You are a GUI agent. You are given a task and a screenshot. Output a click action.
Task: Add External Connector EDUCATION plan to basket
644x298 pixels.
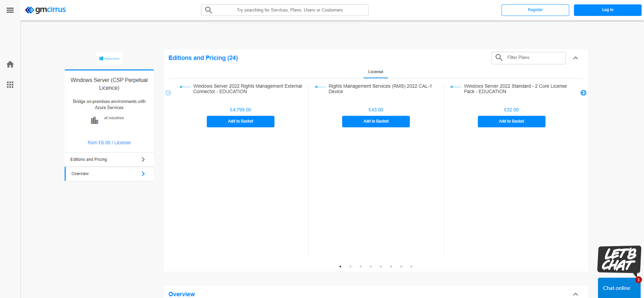coord(241,122)
